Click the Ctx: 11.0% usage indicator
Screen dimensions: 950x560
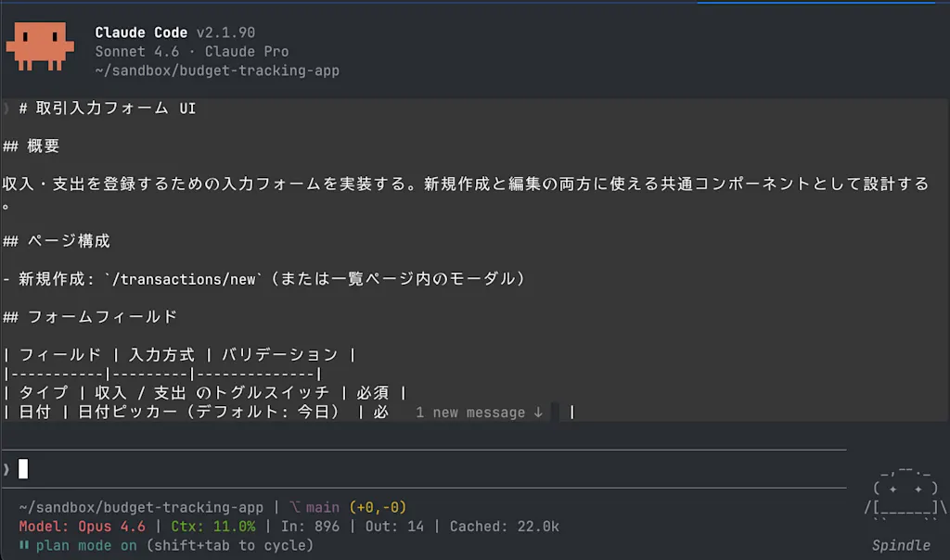(213, 526)
